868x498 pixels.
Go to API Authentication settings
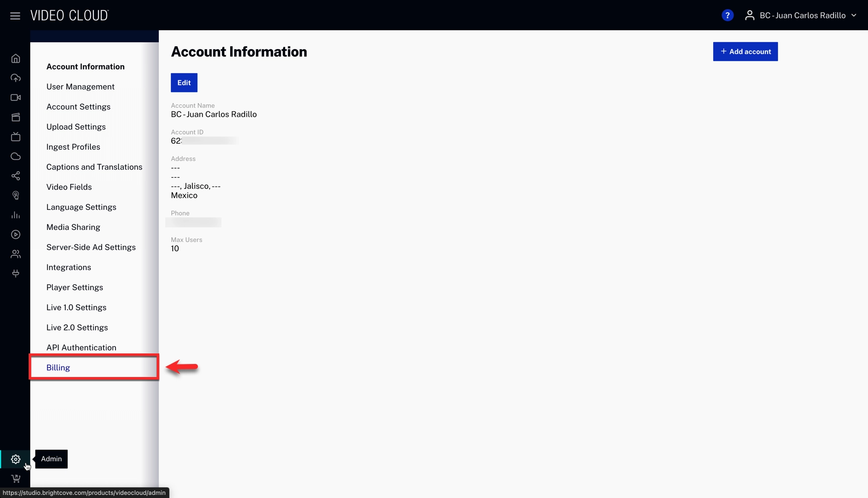[x=81, y=347]
